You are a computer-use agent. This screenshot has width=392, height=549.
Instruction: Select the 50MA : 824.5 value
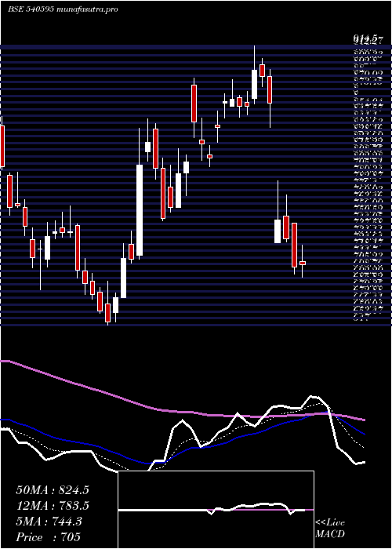click(x=53, y=490)
